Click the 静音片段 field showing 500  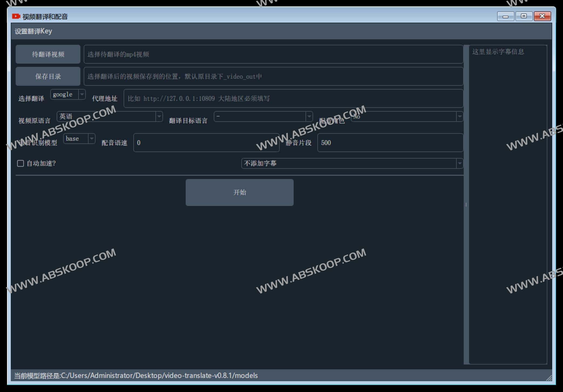click(x=390, y=143)
